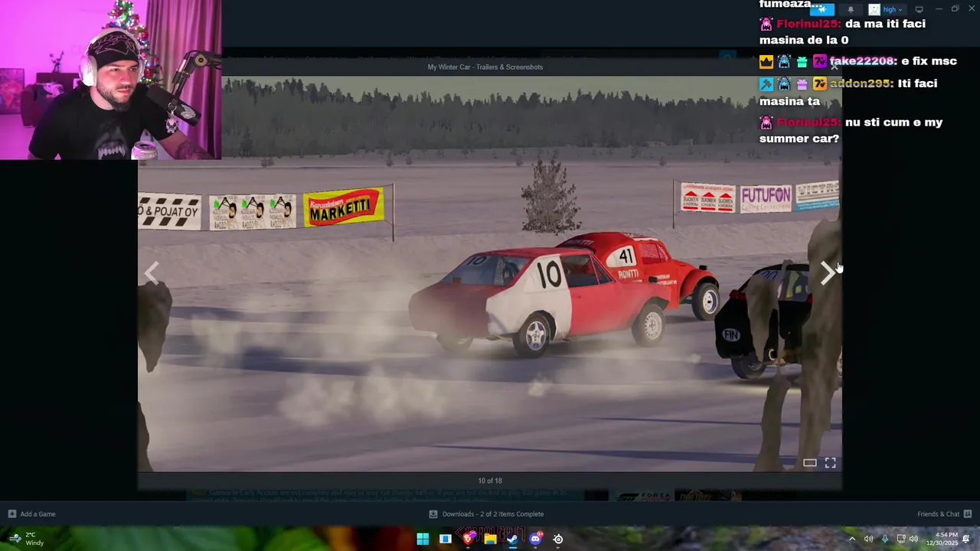Screen dimensions: 980x551
Task: Click the plus icon beside Add a Game
Action: point(11,514)
